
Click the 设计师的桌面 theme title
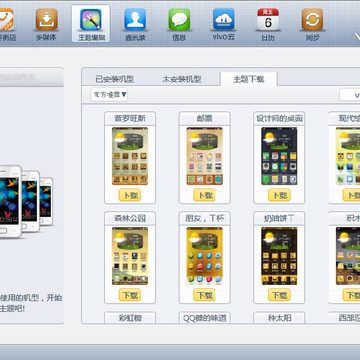click(279, 119)
